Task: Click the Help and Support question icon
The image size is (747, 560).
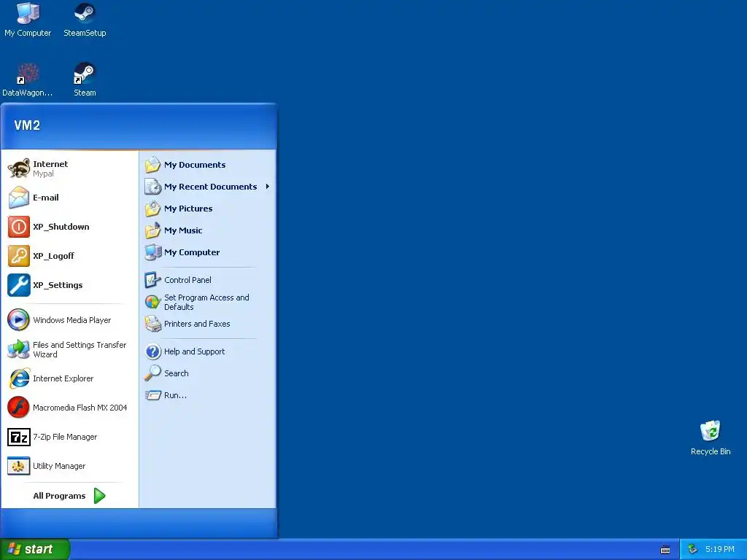Action: coord(153,351)
